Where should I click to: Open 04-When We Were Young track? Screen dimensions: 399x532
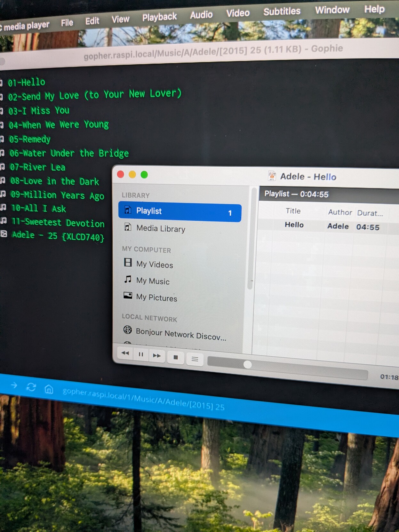tap(59, 125)
